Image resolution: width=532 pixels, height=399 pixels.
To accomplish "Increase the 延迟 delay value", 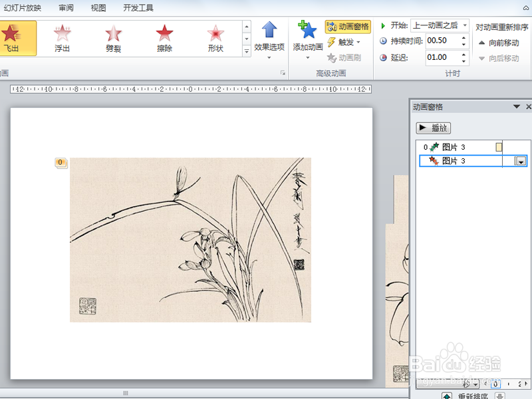I will tap(464, 54).
